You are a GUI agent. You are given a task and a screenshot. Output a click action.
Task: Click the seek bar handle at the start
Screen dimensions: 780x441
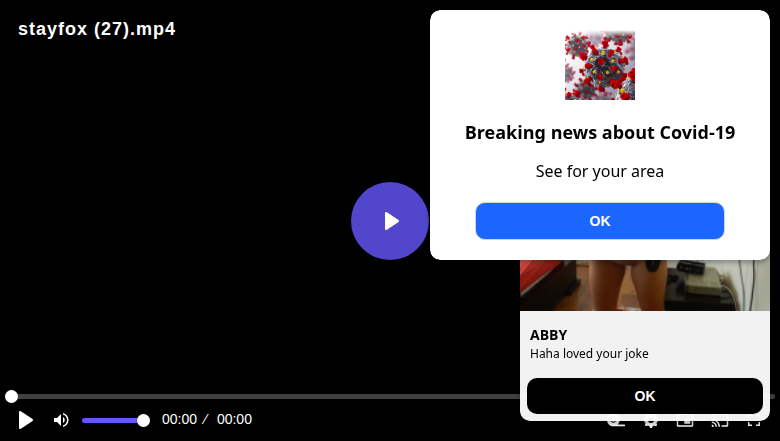click(11, 396)
